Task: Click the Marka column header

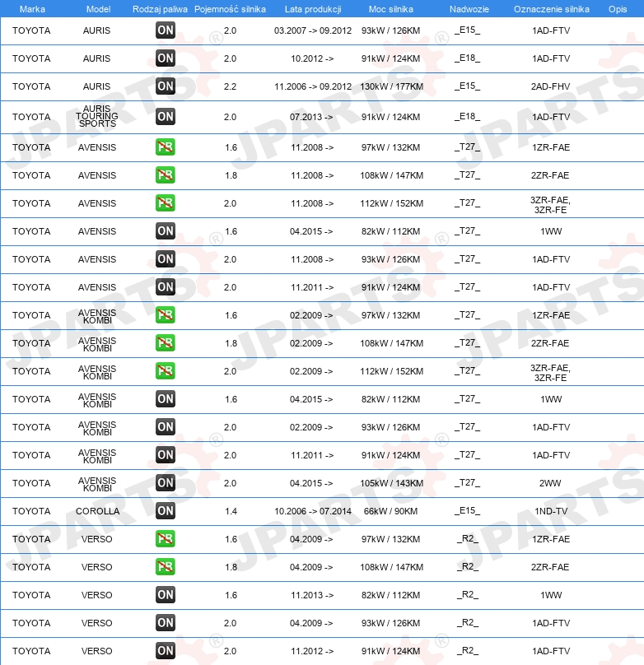Action: (32, 9)
